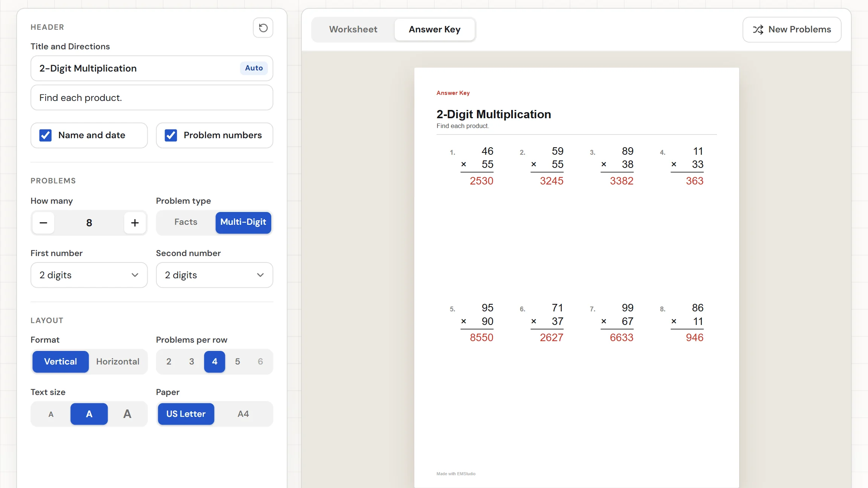Click the reset header icon
Viewport: 868px width, 488px height.
263,27
